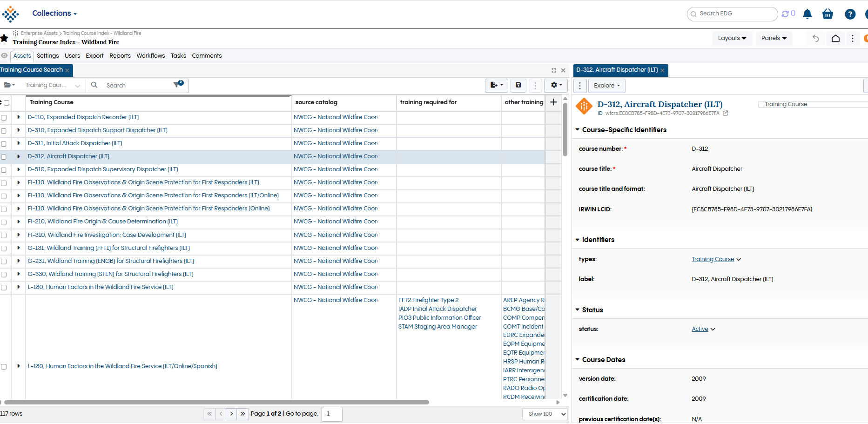Click the save disk icon
The width and height of the screenshot is (868, 424).
pos(518,85)
